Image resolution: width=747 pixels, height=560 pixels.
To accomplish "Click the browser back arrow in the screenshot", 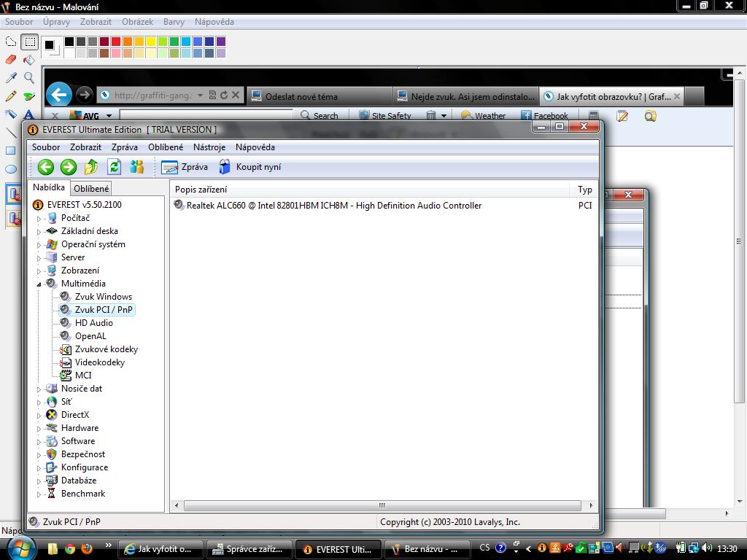I will tap(59, 95).
